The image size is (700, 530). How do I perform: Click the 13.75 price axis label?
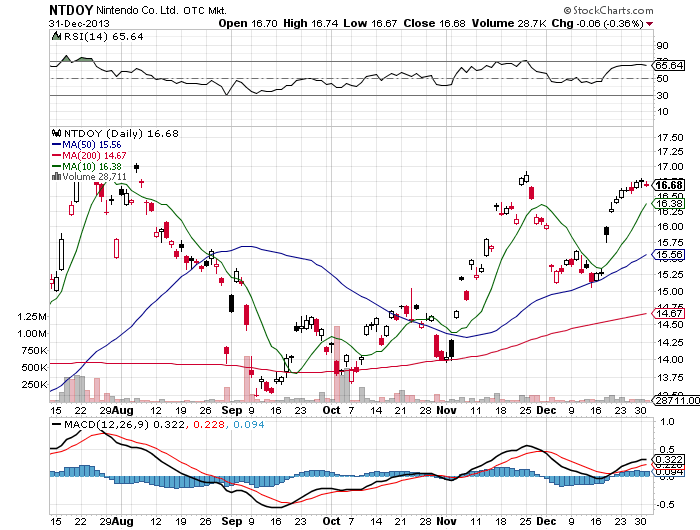point(670,378)
